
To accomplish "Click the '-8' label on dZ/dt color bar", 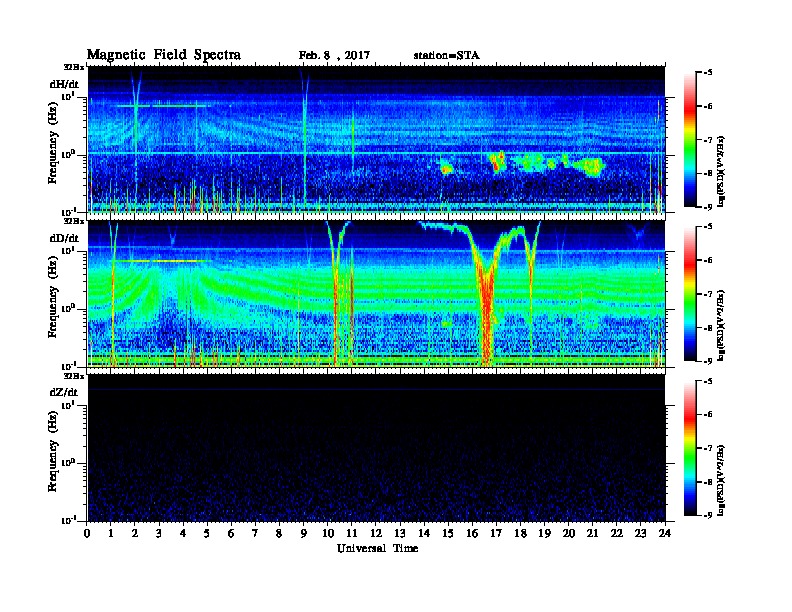I will (x=708, y=482).
